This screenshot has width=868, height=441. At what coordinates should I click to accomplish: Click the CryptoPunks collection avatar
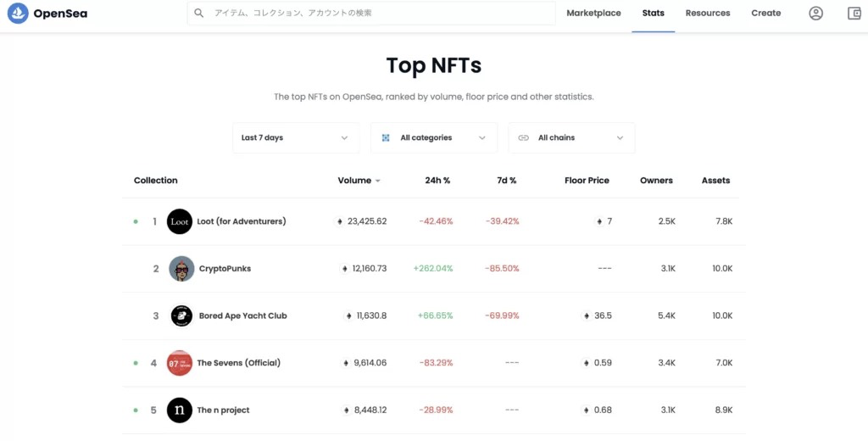pos(181,269)
